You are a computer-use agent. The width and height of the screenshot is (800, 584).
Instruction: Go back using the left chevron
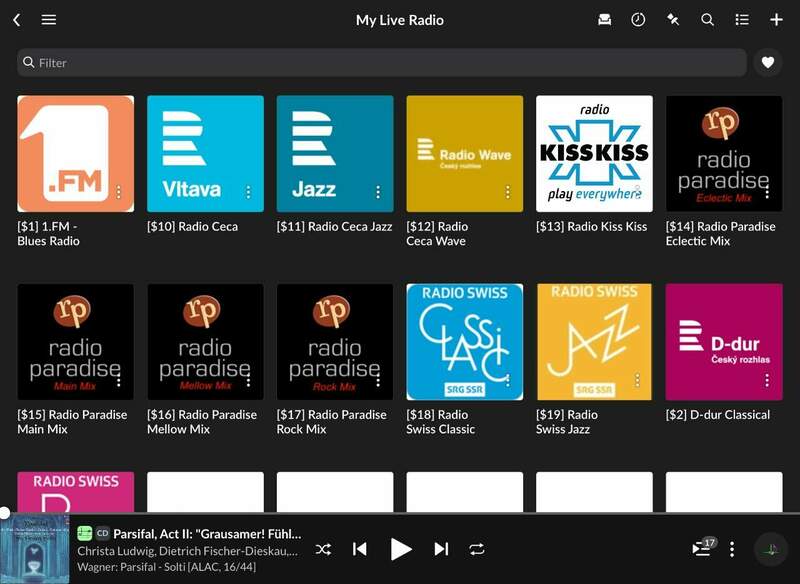point(17,20)
